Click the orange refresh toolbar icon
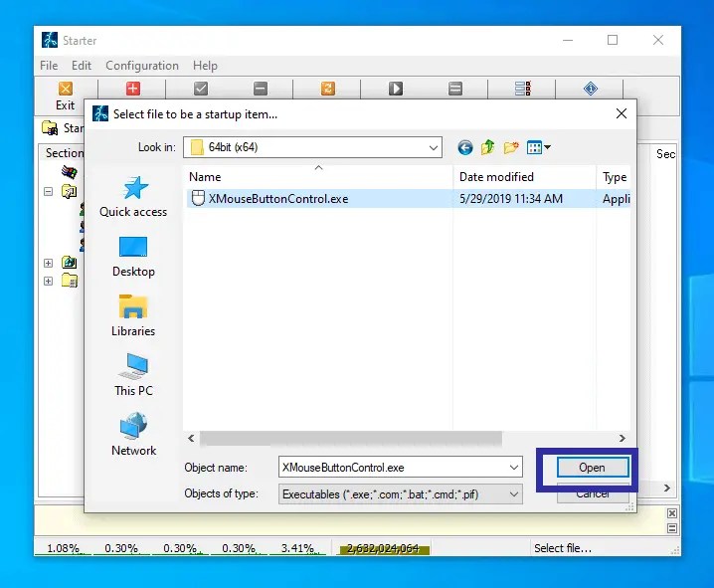Viewport: 714px width, 588px height. 327,89
